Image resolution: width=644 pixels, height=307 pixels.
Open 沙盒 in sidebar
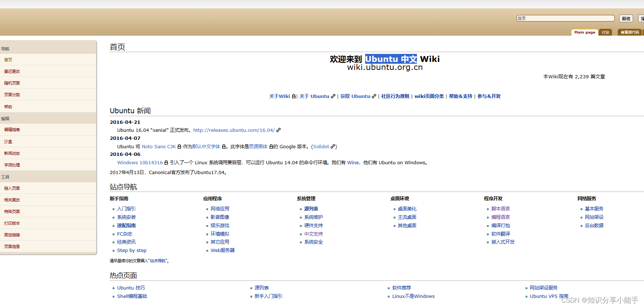click(8, 142)
